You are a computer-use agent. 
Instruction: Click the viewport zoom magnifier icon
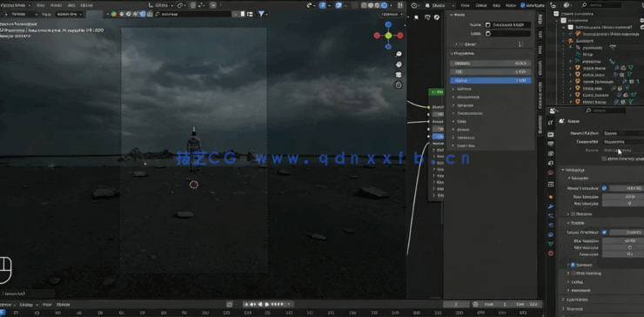point(399,54)
